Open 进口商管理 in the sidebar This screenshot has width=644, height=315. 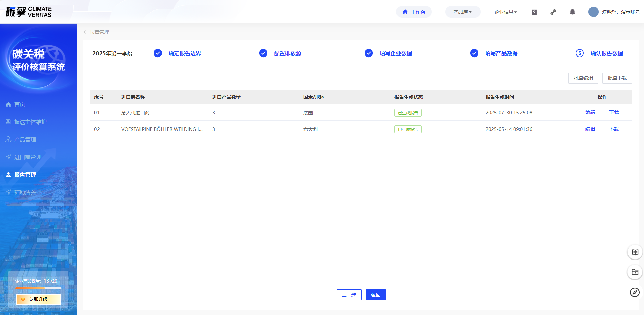28,157
